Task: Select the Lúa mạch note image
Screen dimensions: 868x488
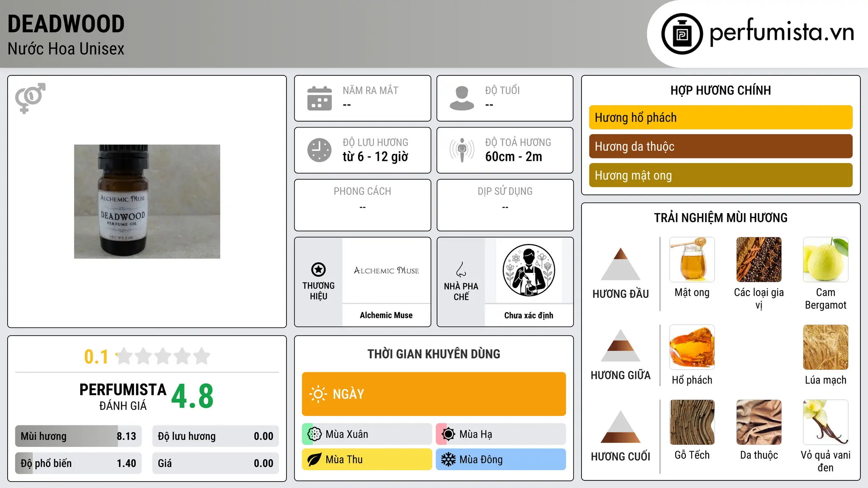Action: click(826, 347)
